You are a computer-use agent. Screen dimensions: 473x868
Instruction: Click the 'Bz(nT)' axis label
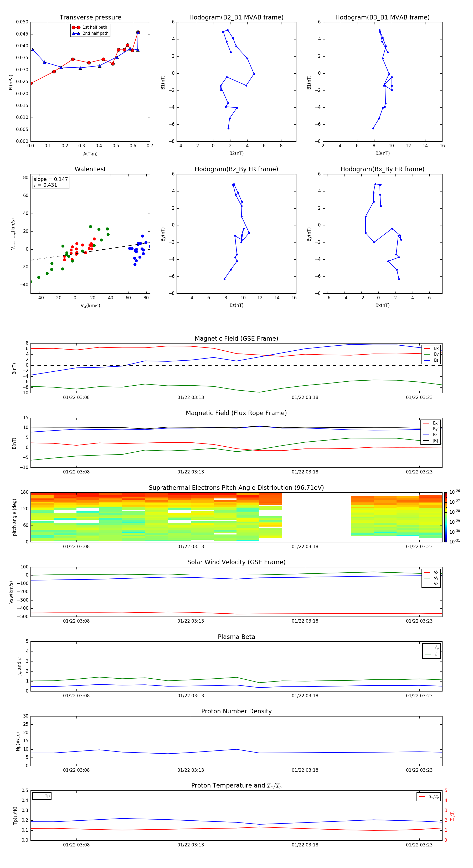click(x=236, y=305)
